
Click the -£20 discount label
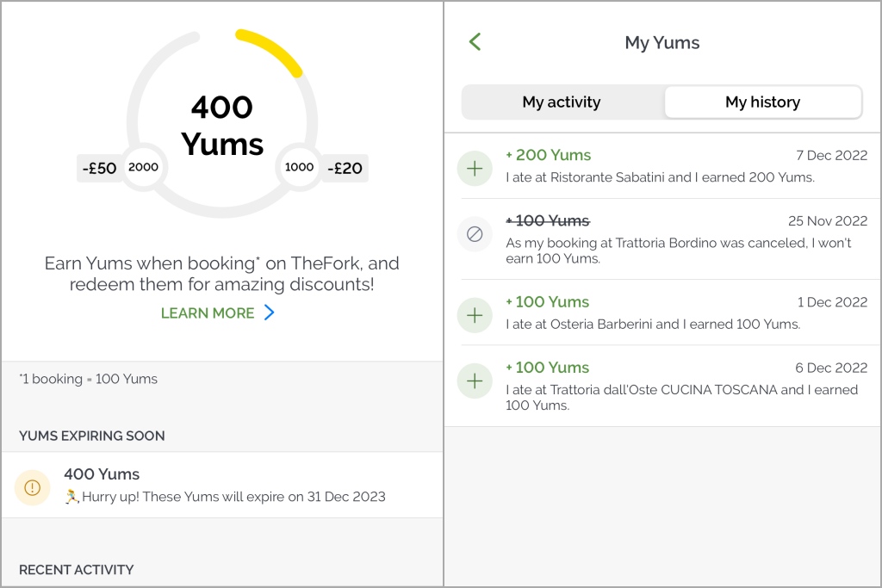pyautogui.click(x=345, y=168)
